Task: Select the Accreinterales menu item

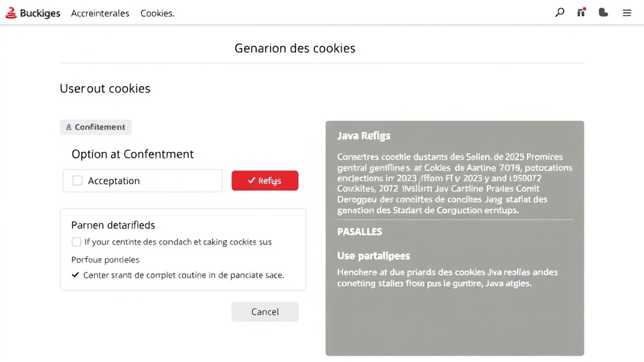Action: click(x=100, y=13)
